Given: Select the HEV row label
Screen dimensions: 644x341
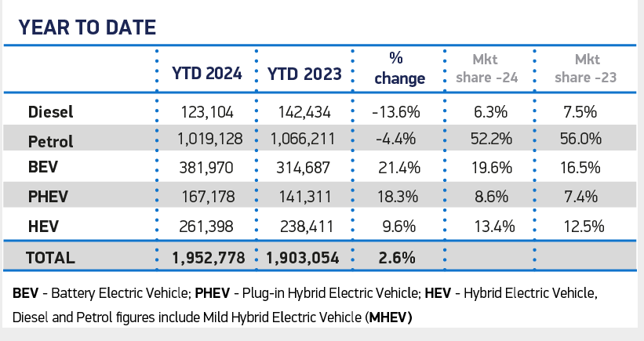Looking at the screenshot, I should pos(43,227).
